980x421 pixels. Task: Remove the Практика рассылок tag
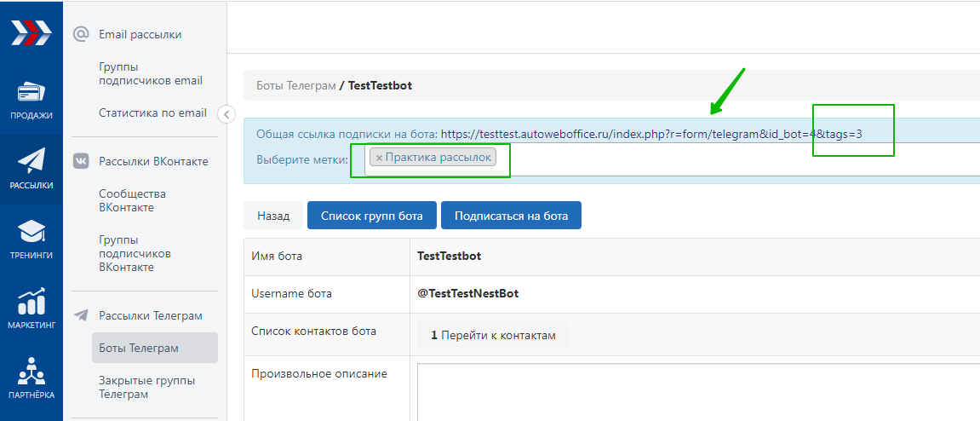pyautogui.click(x=379, y=158)
